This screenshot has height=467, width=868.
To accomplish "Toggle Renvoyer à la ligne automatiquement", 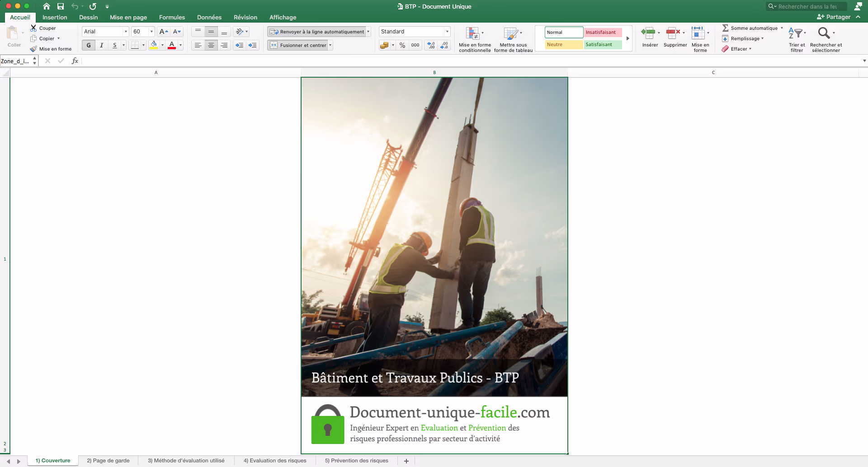I will [x=316, y=32].
